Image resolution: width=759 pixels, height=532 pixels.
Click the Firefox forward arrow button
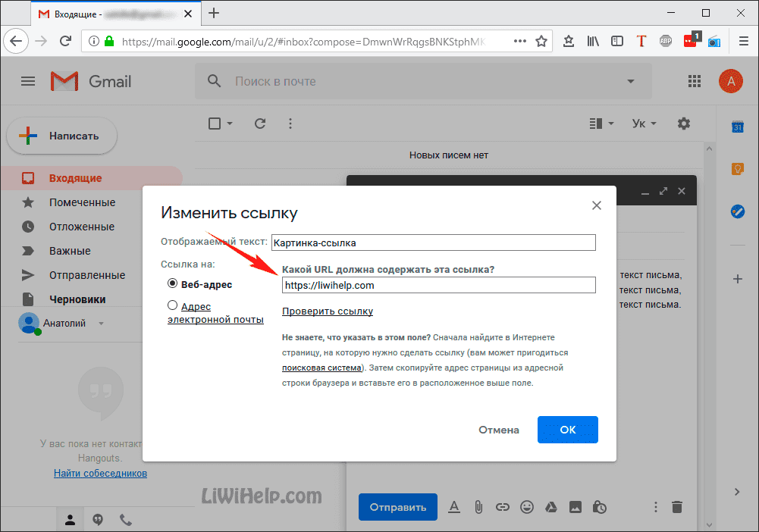(41, 41)
